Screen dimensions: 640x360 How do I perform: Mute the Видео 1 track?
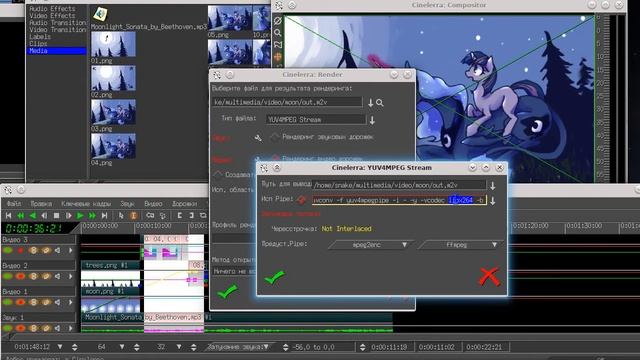(x=58, y=302)
